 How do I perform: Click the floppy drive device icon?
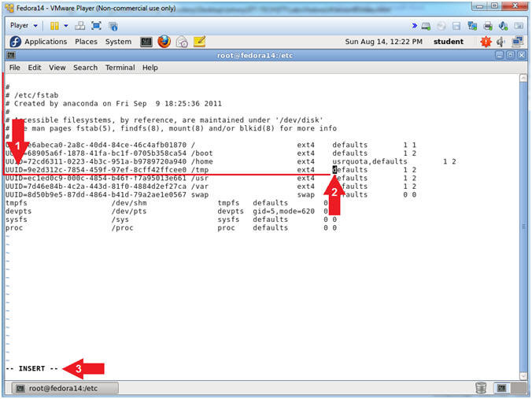click(456, 26)
